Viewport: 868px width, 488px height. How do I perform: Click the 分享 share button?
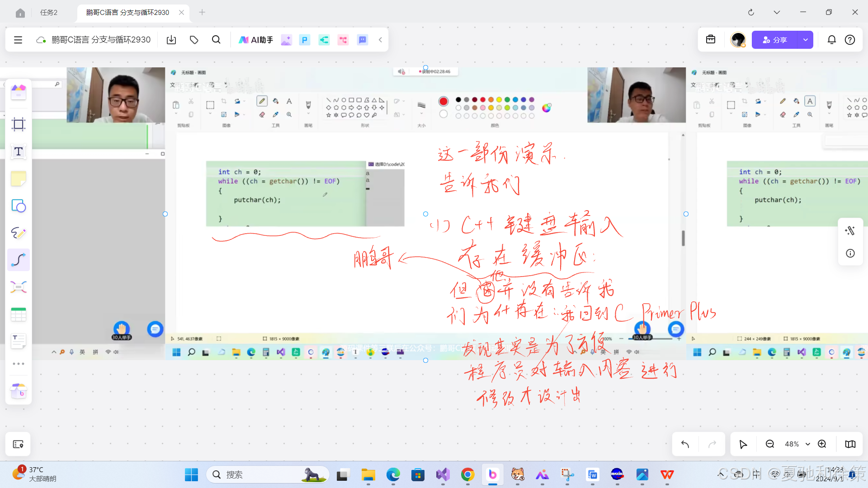coord(775,40)
